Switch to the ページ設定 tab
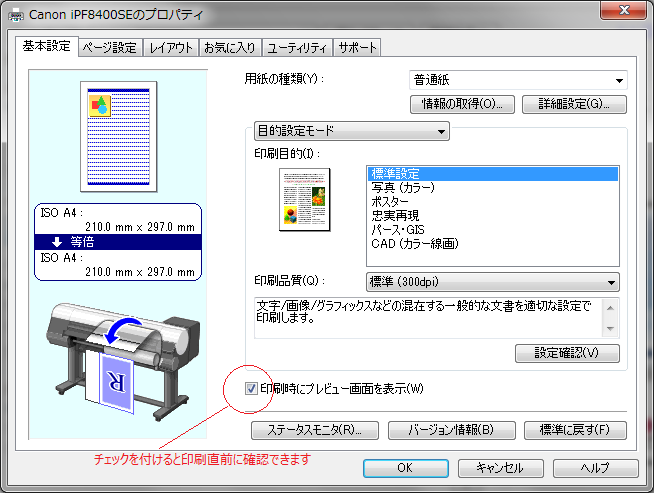Image resolution: width=654 pixels, height=493 pixels. (x=110, y=48)
